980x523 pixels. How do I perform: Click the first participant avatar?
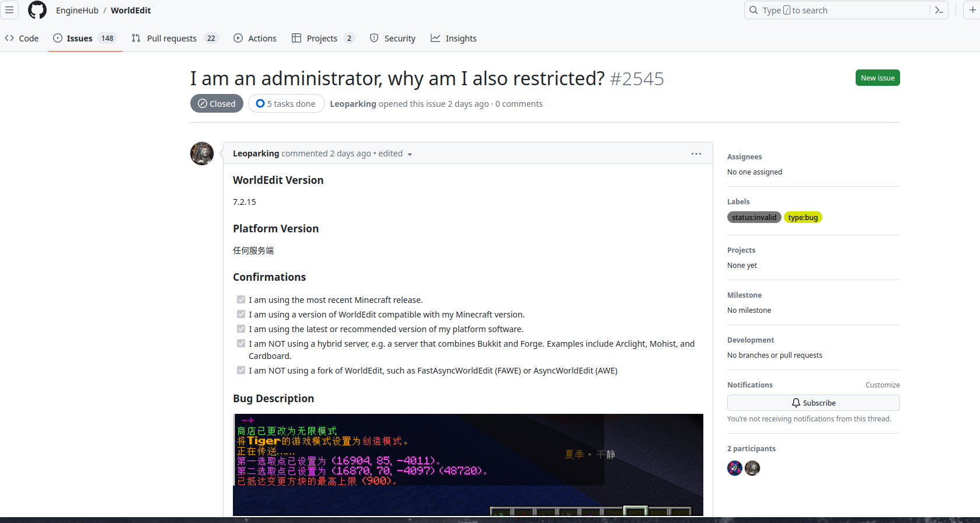pyautogui.click(x=735, y=468)
